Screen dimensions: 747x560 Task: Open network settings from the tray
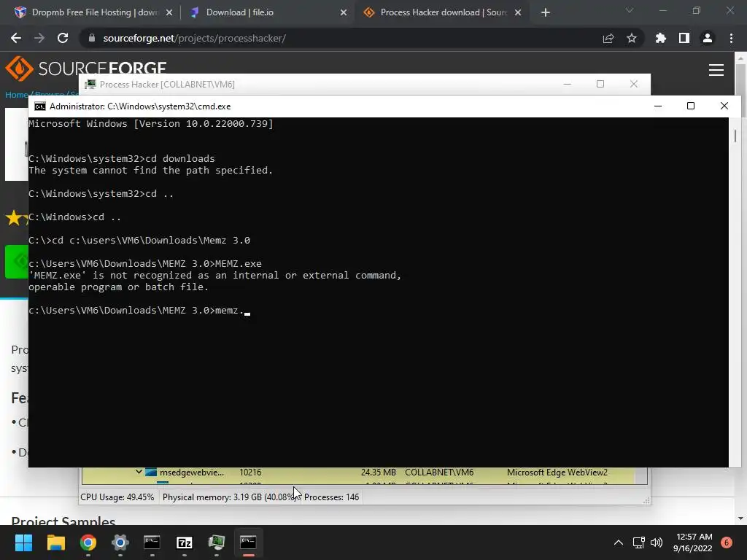point(638,542)
